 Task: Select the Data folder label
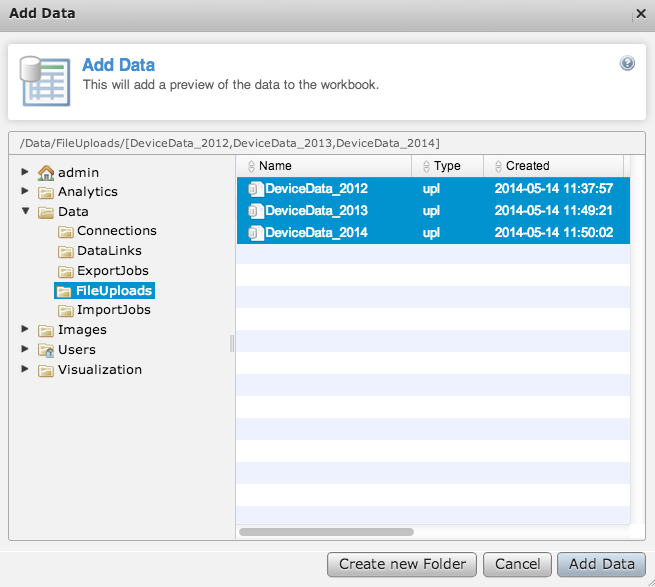[73, 212]
